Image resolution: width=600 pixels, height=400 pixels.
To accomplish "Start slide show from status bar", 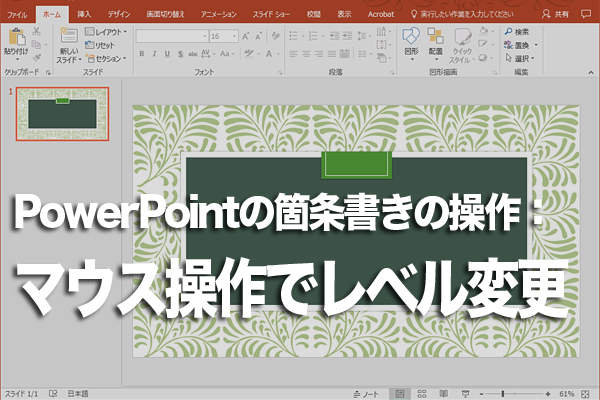I will [465, 394].
